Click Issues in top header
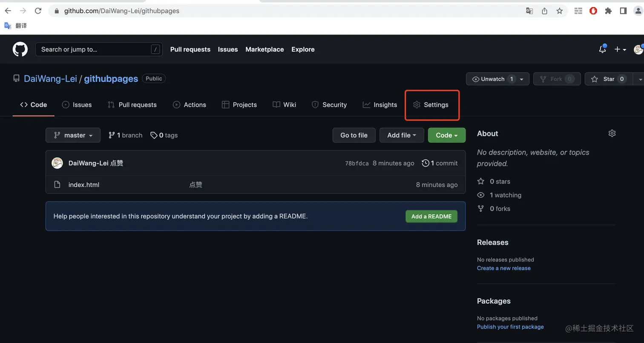Image resolution: width=644 pixels, height=343 pixels. (x=228, y=49)
